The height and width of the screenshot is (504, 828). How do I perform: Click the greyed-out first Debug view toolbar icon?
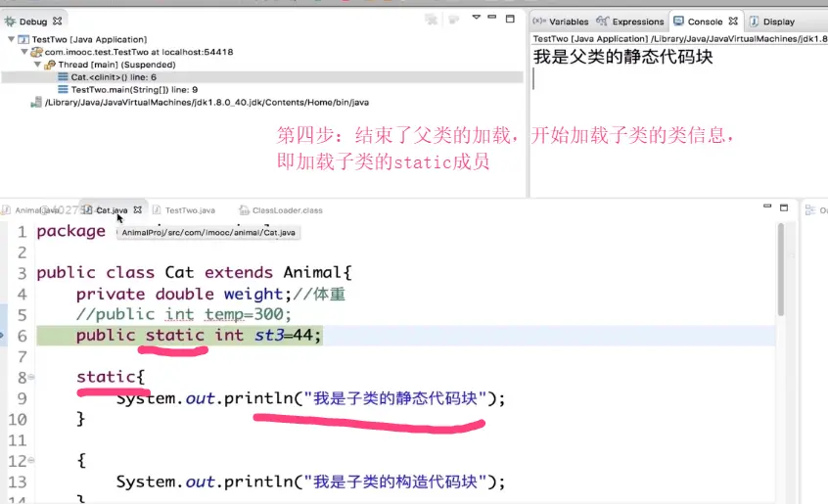tap(432, 20)
